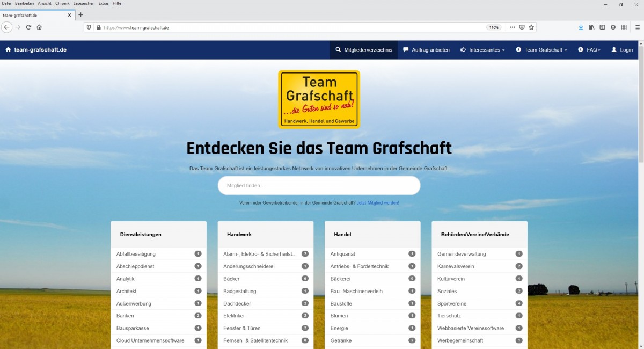Open the Datei menu
Image resolution: width=644 pixels, height=349 pixels.
pyautogui.click(x=6, y=3)
